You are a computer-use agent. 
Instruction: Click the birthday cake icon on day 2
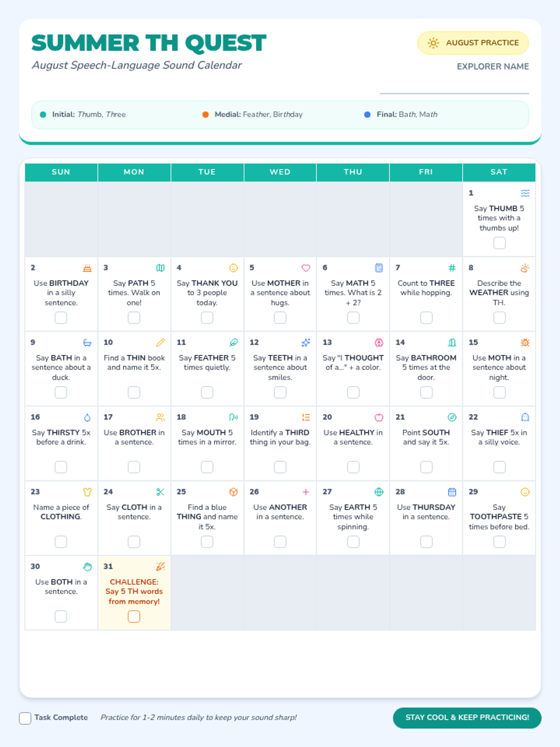tap(87, 268)
